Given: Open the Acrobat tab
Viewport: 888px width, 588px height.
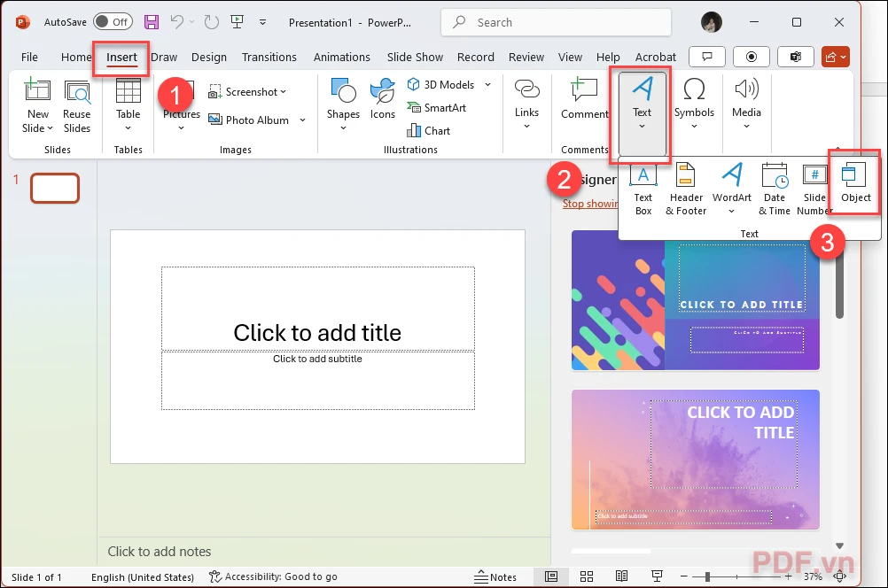Looking at the screenshot, I should tap(655, 58).
